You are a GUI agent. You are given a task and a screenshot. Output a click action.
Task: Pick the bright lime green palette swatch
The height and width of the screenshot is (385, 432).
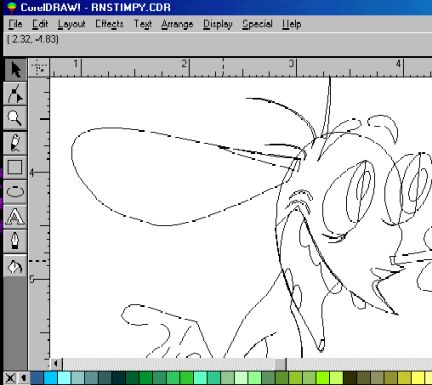323,378
